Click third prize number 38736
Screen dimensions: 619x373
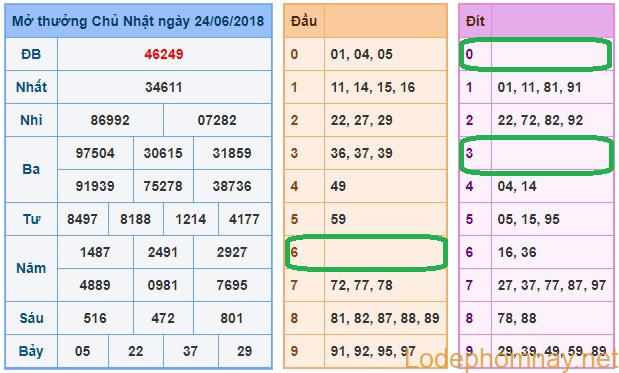(x=232, y=186)
